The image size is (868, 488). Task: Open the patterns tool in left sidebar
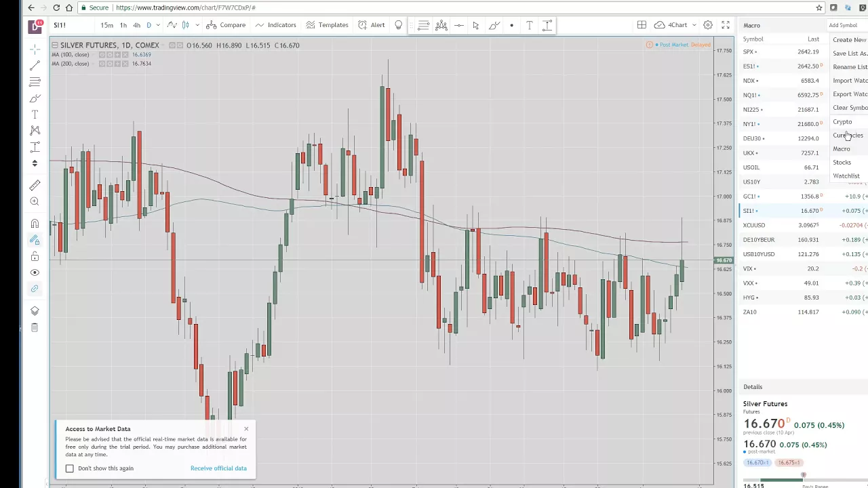pos(35,131)
